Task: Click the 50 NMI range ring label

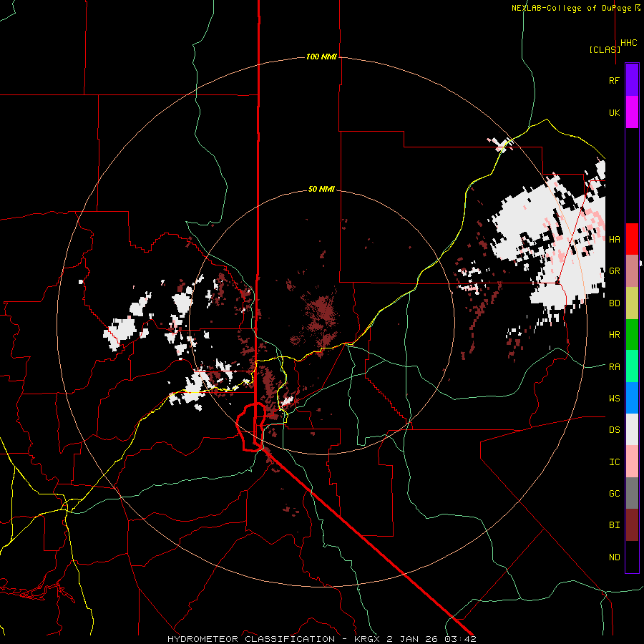Action: point(321,190)
